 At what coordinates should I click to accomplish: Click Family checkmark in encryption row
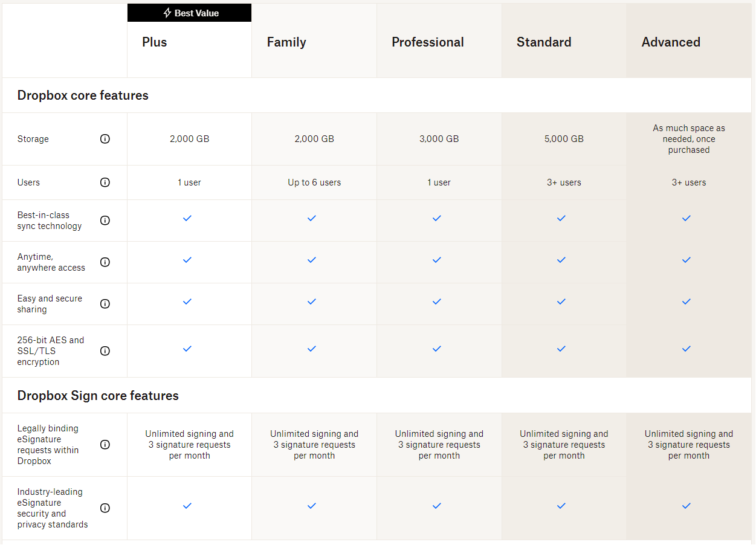coord(312,349)
